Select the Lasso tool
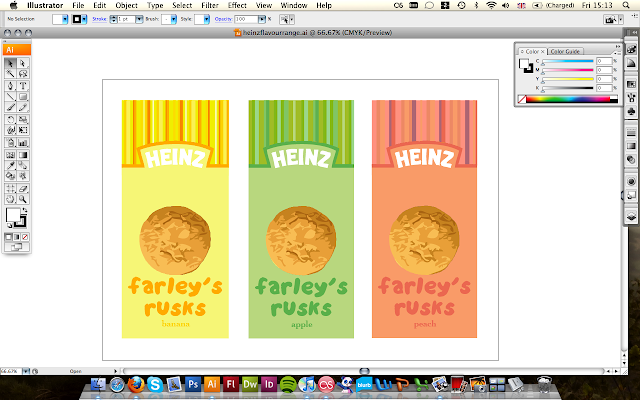 (x=23, y=74)
